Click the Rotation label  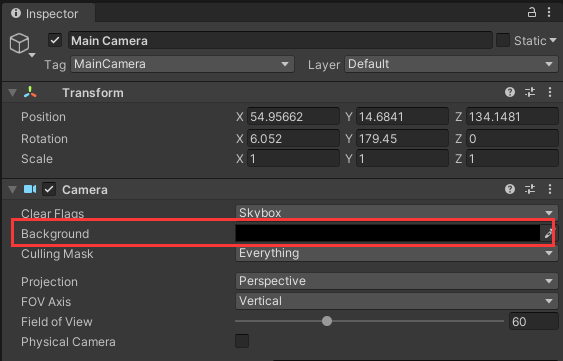click(44, 139)
